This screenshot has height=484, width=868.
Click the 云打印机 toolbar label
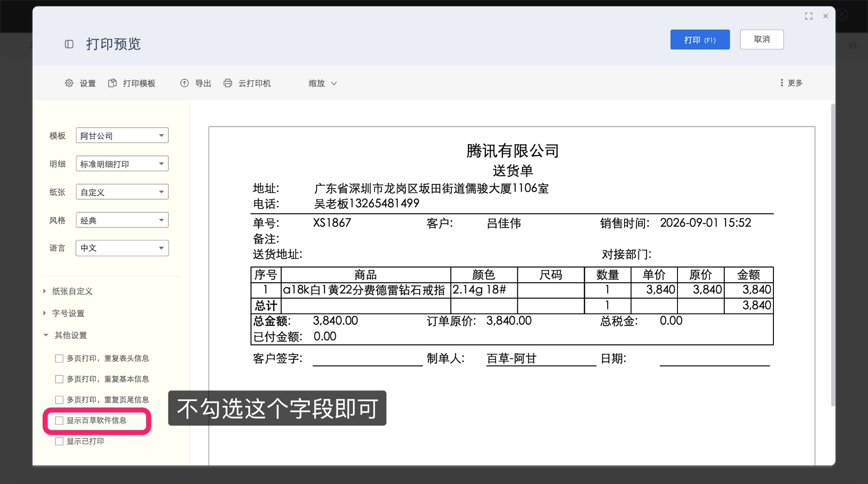pos(254,83)
